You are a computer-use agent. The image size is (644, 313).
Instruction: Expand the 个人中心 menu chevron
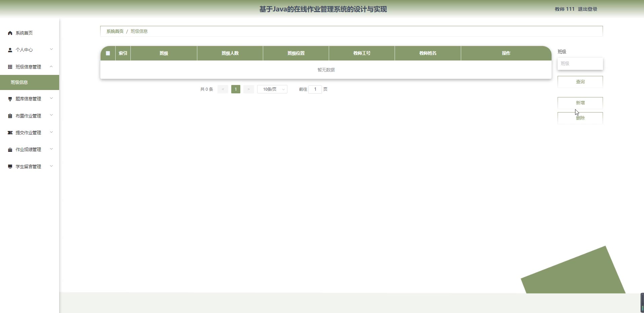51,49
